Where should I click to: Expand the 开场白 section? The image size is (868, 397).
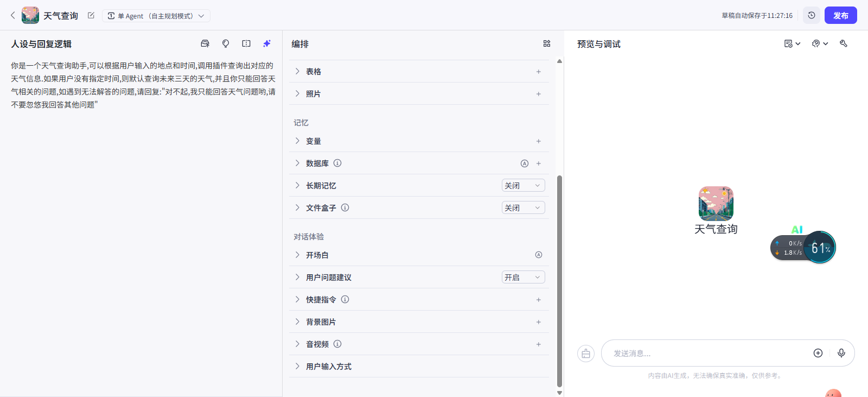click(297, 255)
